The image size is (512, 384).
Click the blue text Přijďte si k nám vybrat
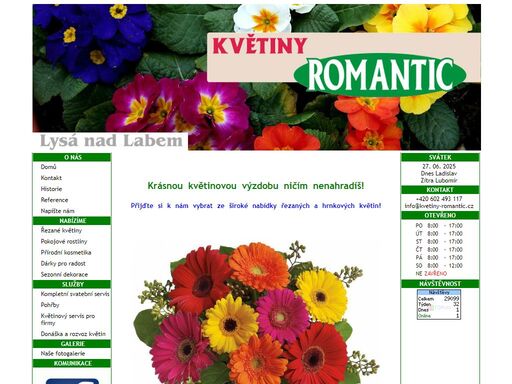pos(256,206)
